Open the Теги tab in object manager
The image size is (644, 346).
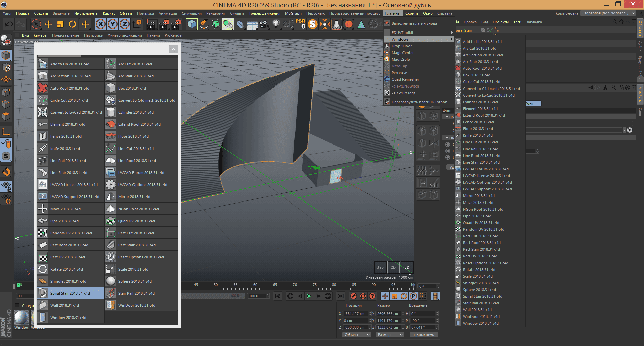pyautogui.click(x=517, y=22)
